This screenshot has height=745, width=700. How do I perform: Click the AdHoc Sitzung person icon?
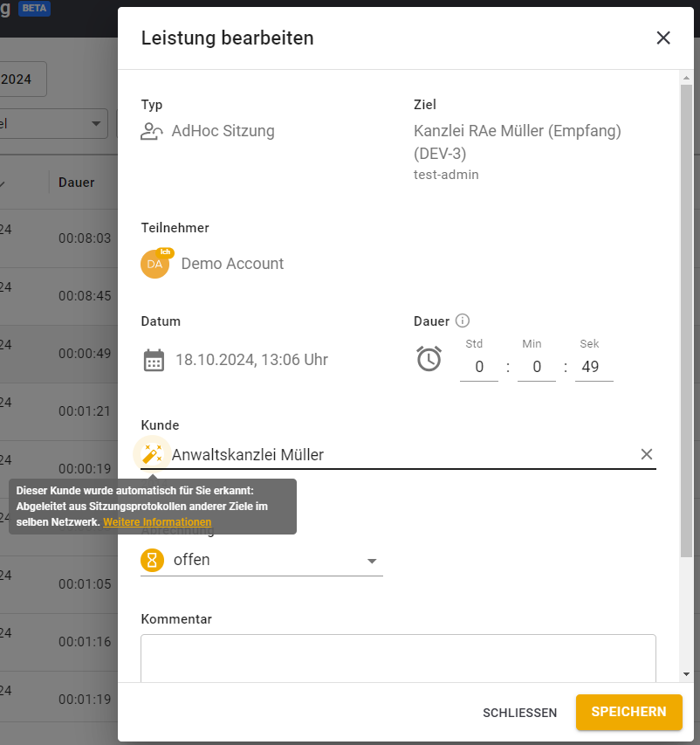click(152, 132)
